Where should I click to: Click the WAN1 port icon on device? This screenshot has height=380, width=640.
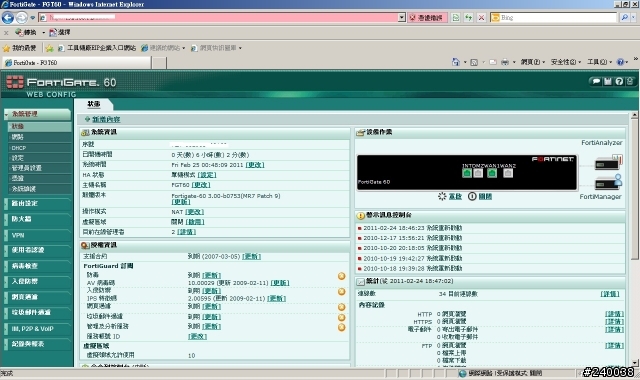[x=492, y=173]
